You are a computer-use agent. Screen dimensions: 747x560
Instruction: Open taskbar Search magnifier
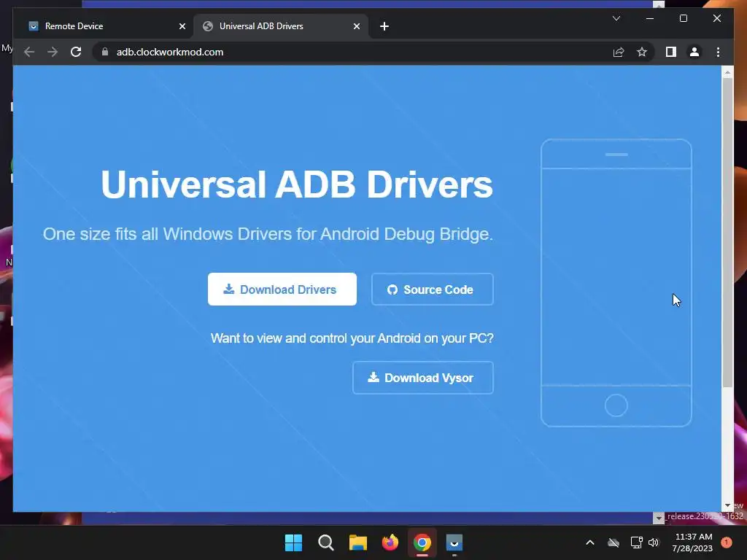pos(326,542)
